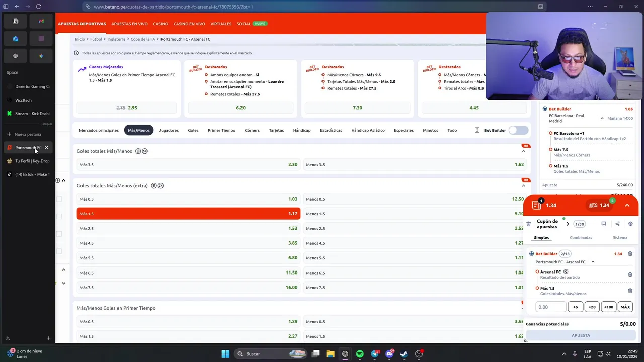Switch to the Dexerto: Gaming sidebar tab
Viewport: 644px width, 362px height.
click(28, 87)
